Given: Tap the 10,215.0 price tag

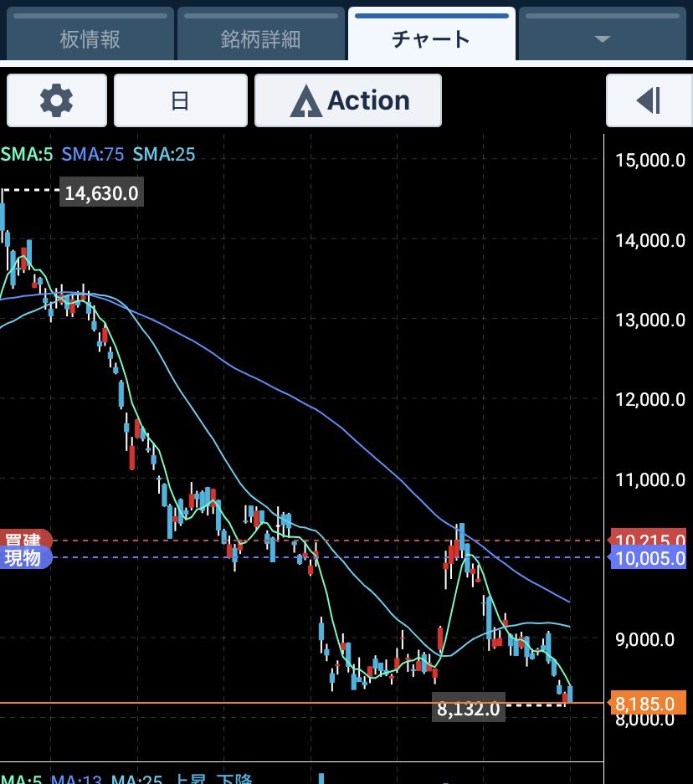Looking at the screenshot, I should [x=648, y=539].
